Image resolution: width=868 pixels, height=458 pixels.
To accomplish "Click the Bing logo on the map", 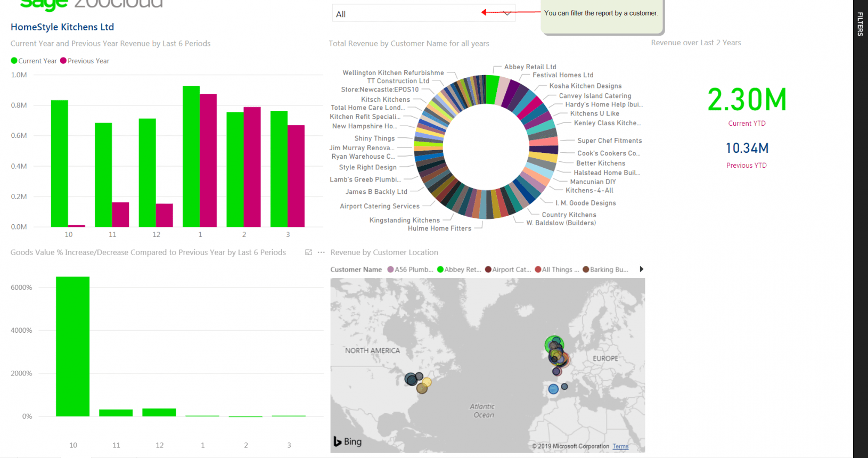I will tap(348, 441).
